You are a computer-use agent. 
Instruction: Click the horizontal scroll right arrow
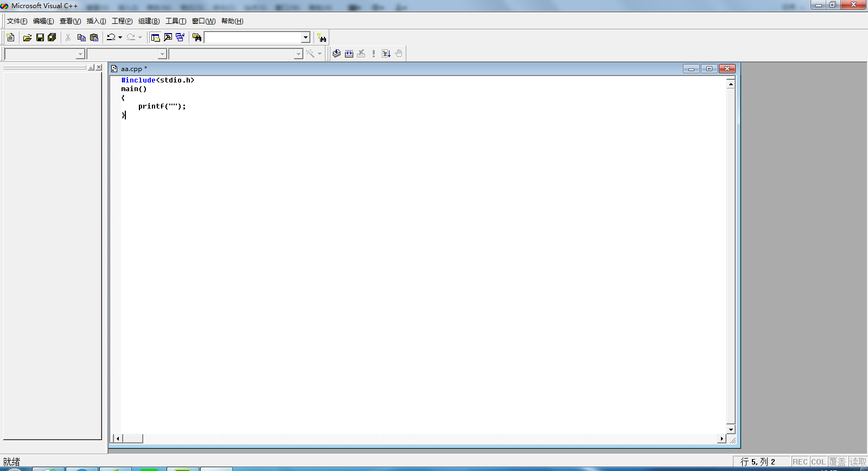pos(722,438)
